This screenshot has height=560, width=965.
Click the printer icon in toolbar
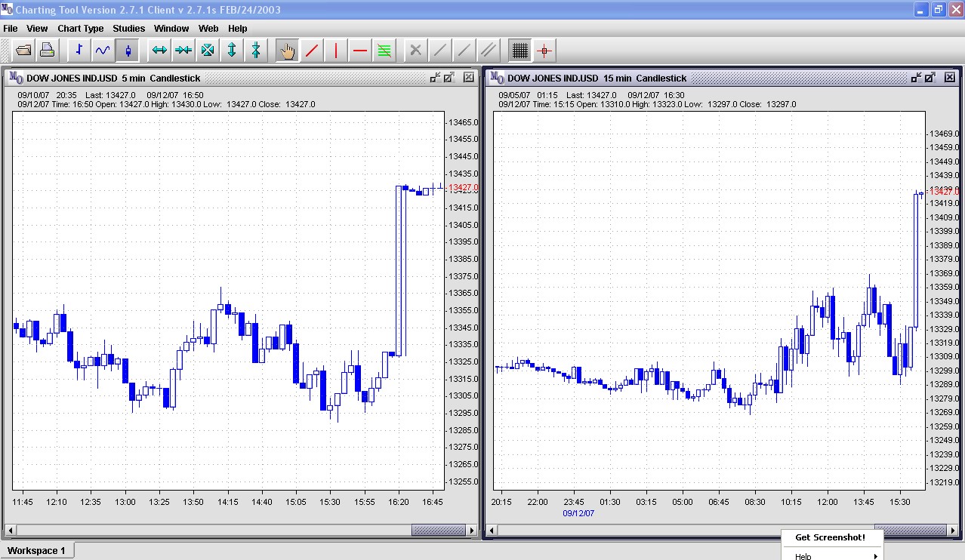click(48, 51)
